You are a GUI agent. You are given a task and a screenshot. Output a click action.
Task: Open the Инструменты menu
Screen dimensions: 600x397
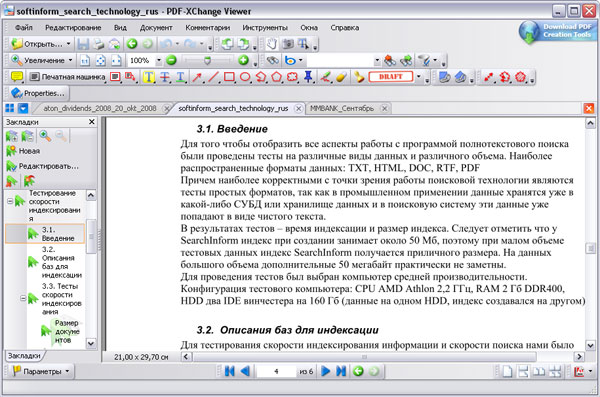tap(265, 28)
